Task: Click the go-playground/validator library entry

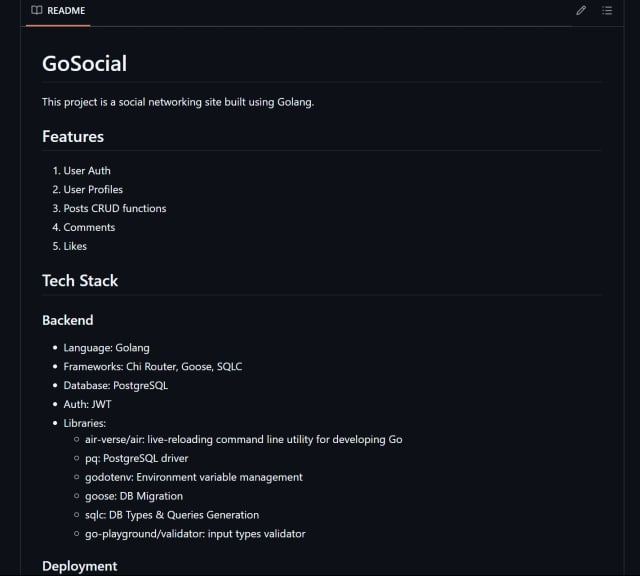Action: (195, 534)
